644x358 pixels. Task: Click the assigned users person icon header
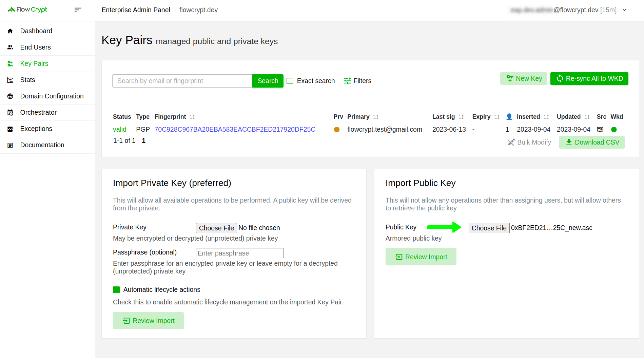coord(509,117)
